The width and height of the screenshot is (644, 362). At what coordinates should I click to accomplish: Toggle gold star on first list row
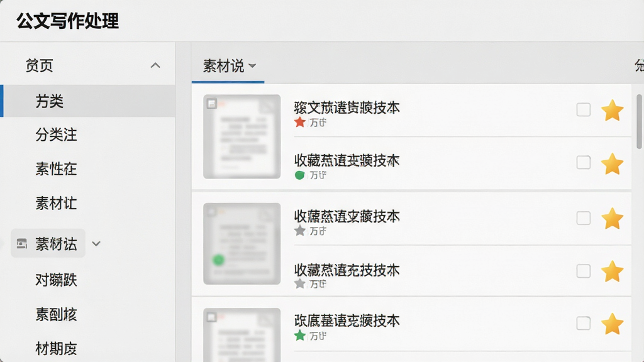[x=613, y=110]
